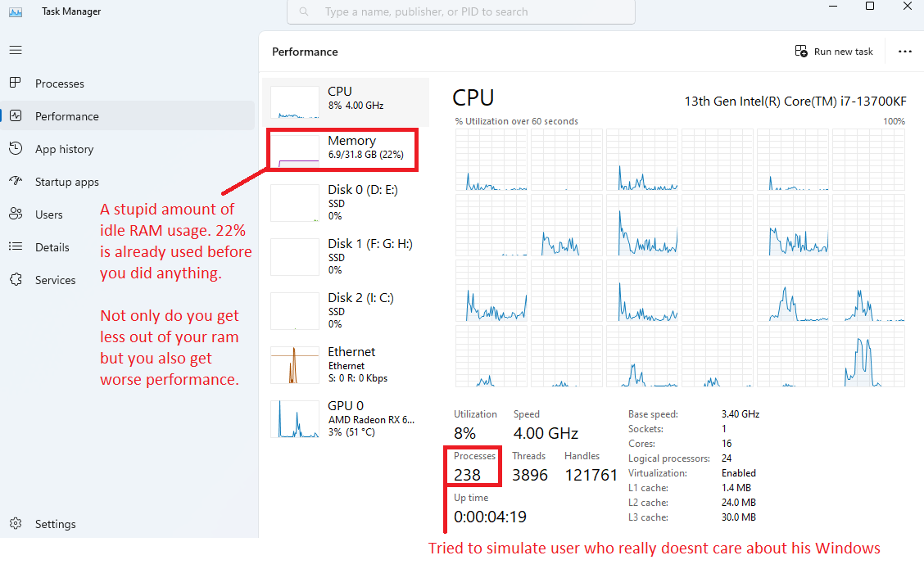Open Settings gear icon in sidebar
The image size is (924, 578).
(16, 524)
